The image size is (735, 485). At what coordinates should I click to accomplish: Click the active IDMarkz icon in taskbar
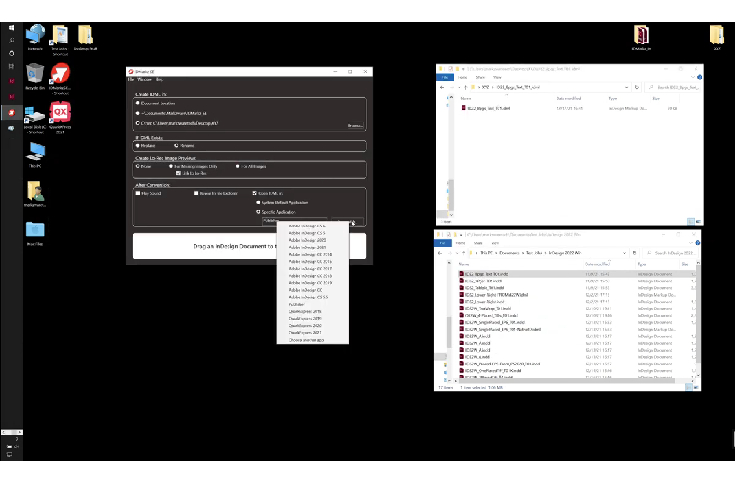coord(11,112)
